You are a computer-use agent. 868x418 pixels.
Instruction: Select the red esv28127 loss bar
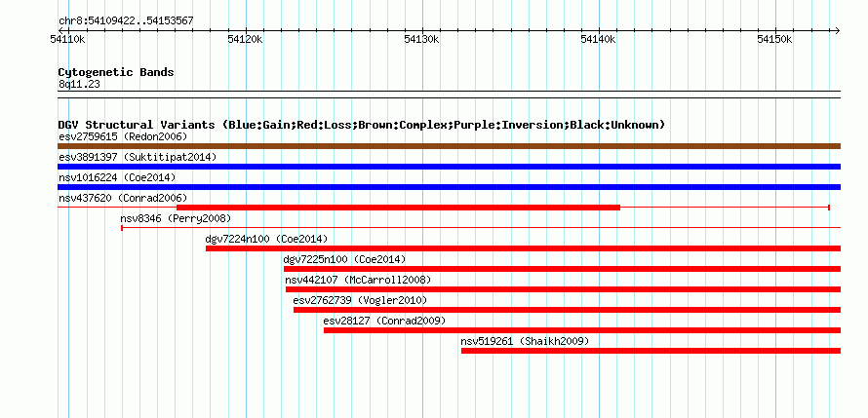pos(582,330)
